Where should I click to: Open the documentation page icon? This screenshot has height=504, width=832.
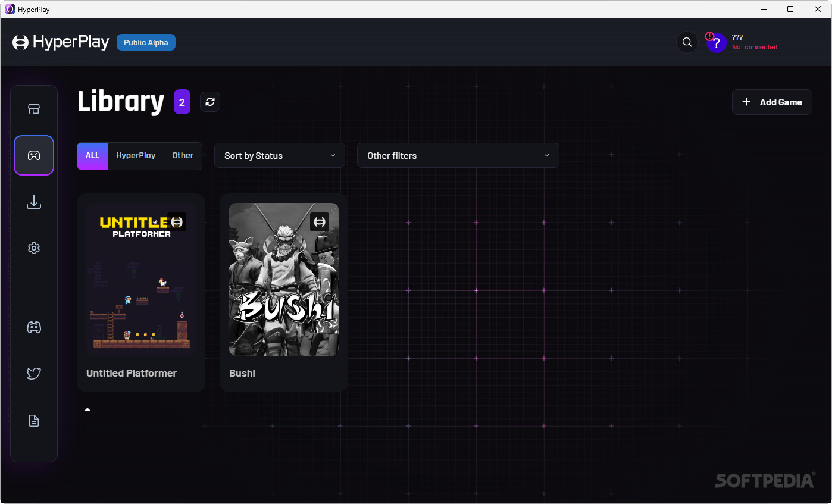coord(34,421)
